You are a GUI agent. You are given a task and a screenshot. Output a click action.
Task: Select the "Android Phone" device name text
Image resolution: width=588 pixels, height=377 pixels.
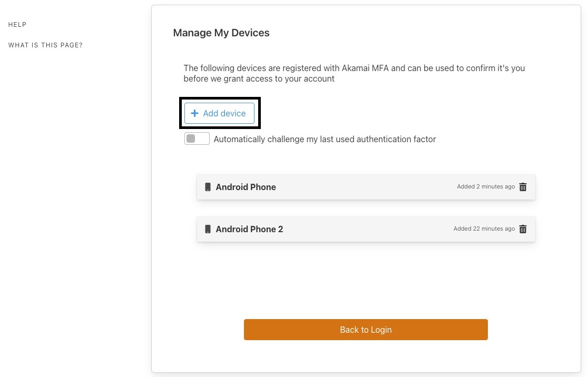[x=246, y=187]
